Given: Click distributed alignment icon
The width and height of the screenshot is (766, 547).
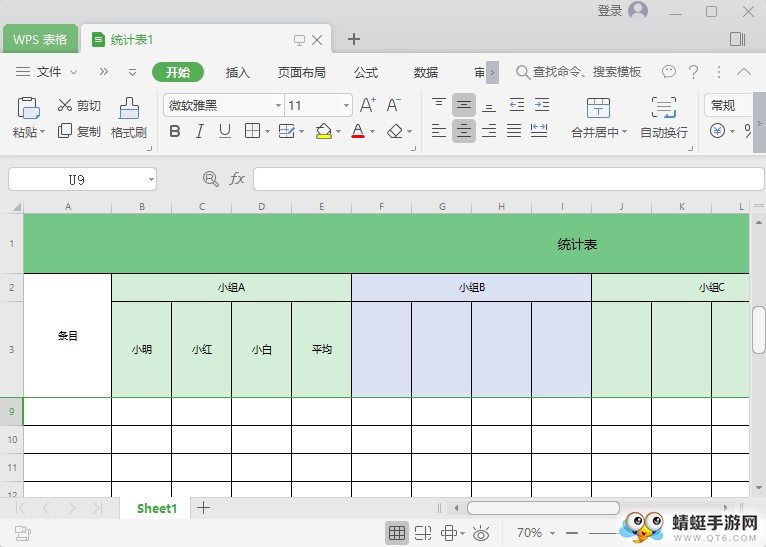Looking at the screenshot, I should click(539, 130).
